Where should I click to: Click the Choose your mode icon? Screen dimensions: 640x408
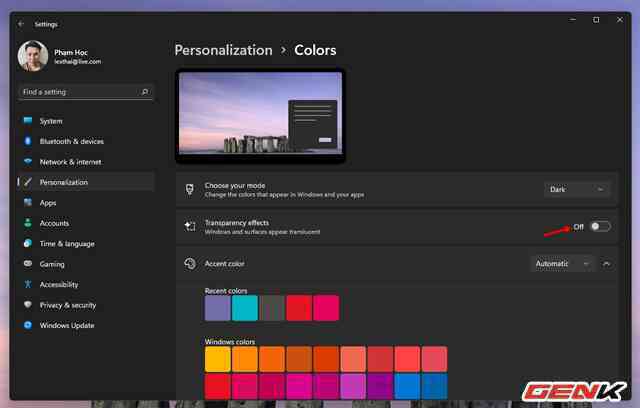click(x=190, y=189)
